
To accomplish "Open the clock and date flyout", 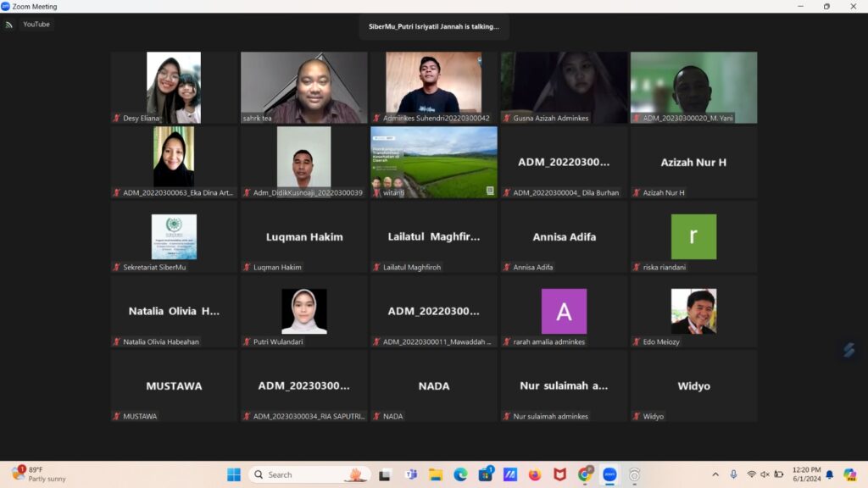I will (x=807, y=474).
